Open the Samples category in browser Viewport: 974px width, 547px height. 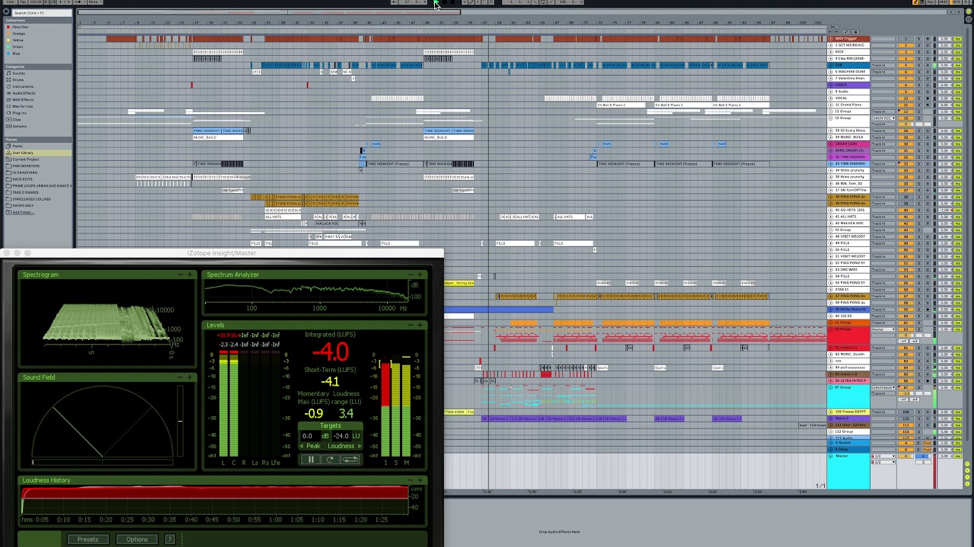coord(20,126)
